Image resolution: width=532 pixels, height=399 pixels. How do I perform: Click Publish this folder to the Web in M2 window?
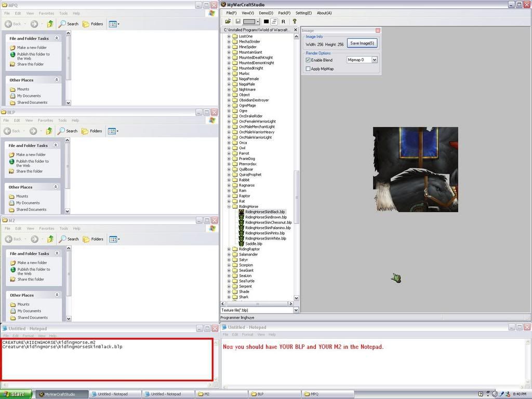click(34, 271)
